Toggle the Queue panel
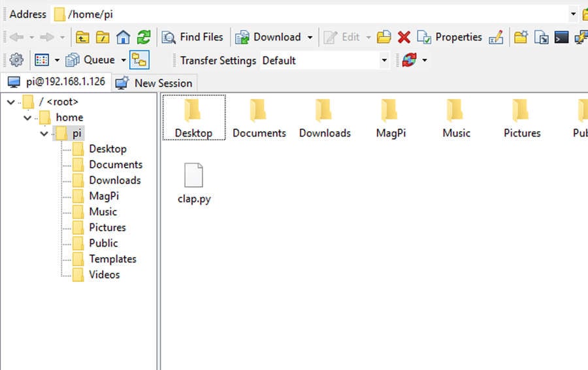 [91, 60]
